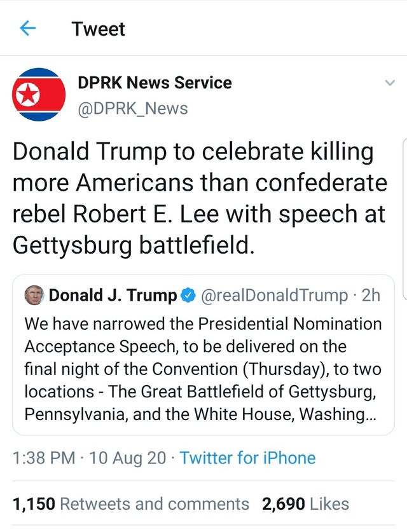This screenshot has width=407, height=532.
Task: Click the 2h quoted tweet timestamp
Action: 372,295
